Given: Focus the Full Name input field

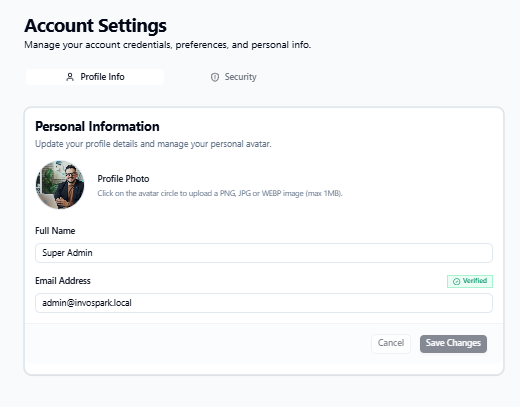Looking at the screenshot, I should click(x=264, y=253).
